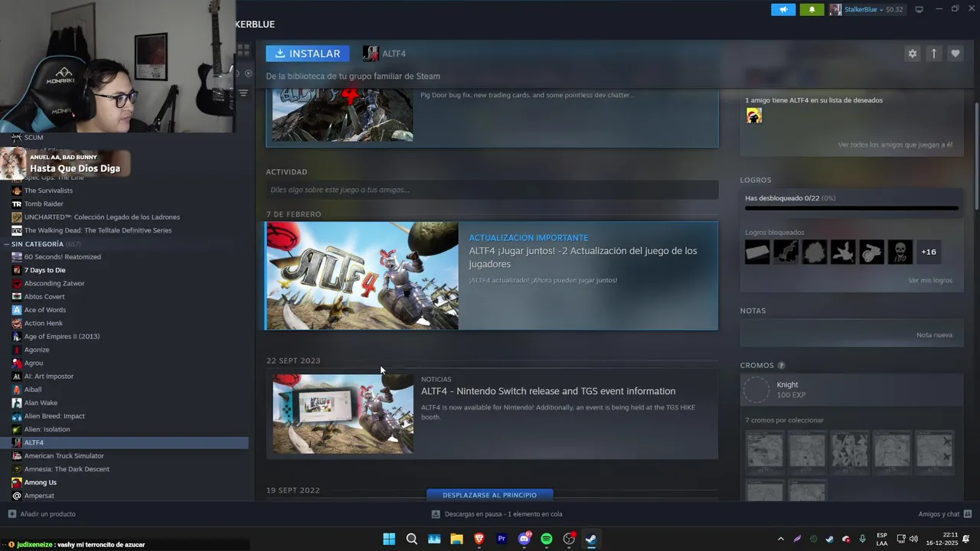
Task: Click DESPLAZARSE AL PRINCIPIO button
Action: [x=490, y=495]
